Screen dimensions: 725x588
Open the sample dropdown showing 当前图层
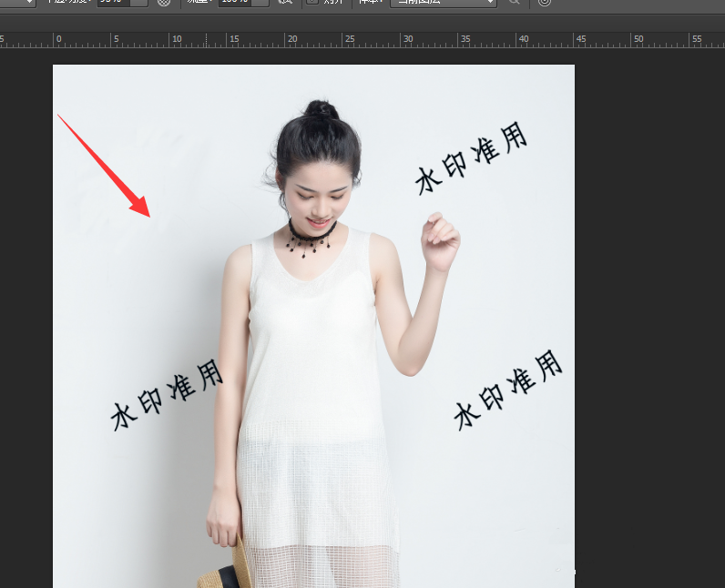coord(443,3)
